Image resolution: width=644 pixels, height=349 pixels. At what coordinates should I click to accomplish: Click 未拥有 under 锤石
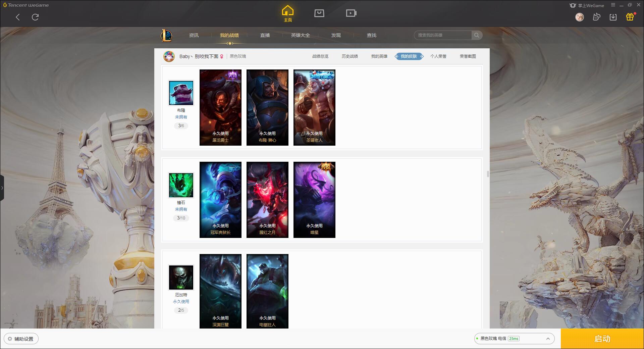pyautogui.click(x=181, y=209)
